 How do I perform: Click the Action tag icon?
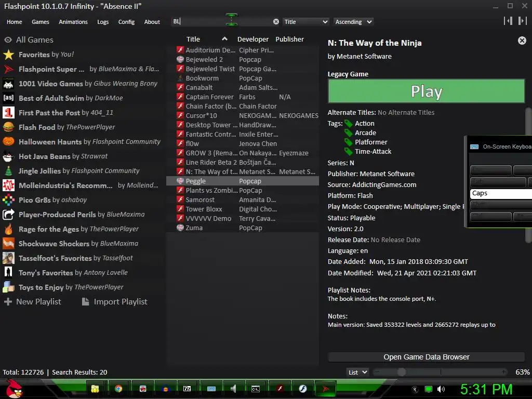(x=349, y=124)
